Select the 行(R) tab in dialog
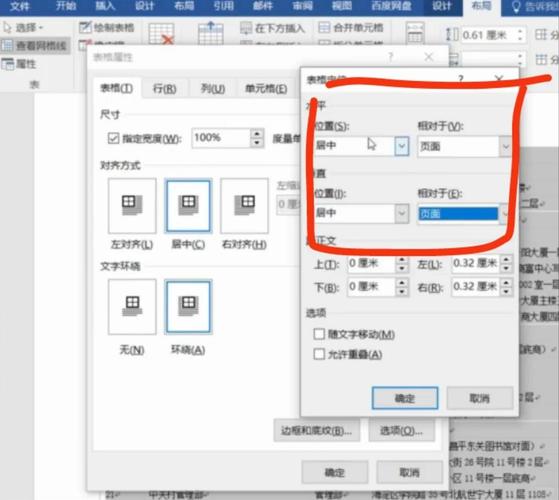 [164, 88]
